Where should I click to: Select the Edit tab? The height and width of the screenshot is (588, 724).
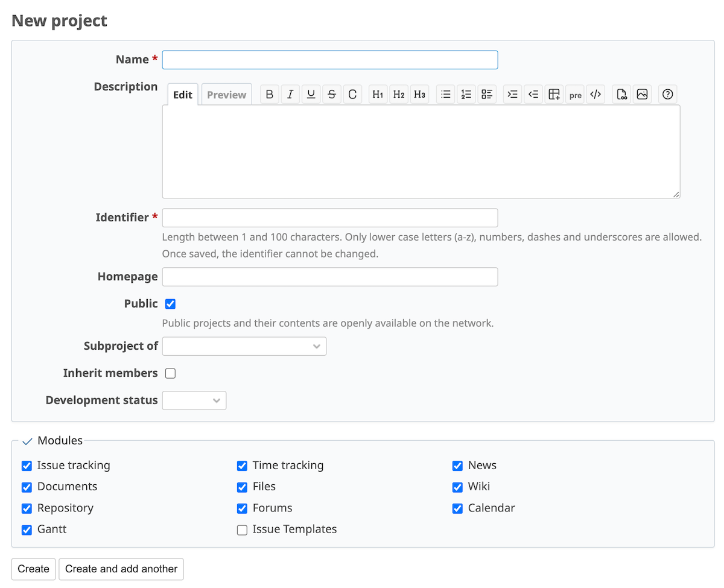coord(182,94)
